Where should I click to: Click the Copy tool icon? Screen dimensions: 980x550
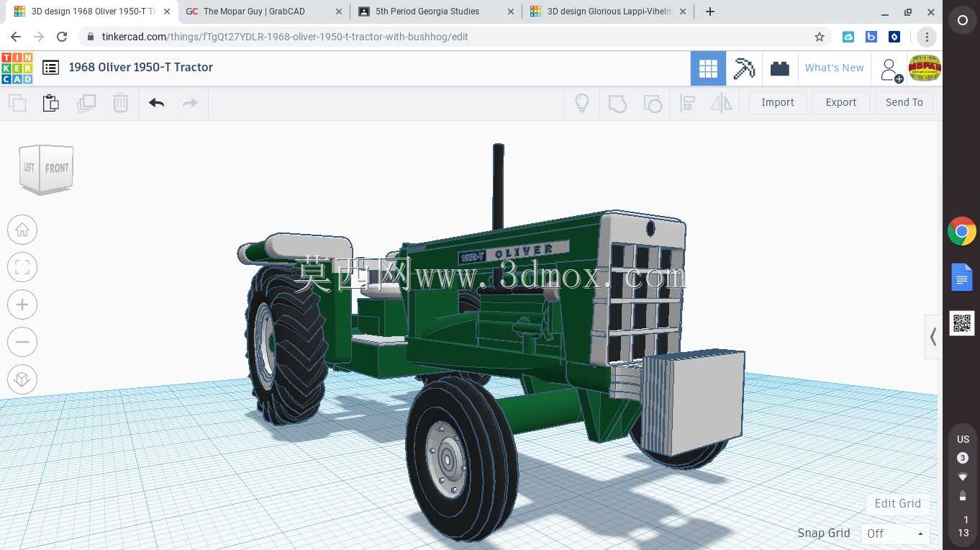[17, 103]
